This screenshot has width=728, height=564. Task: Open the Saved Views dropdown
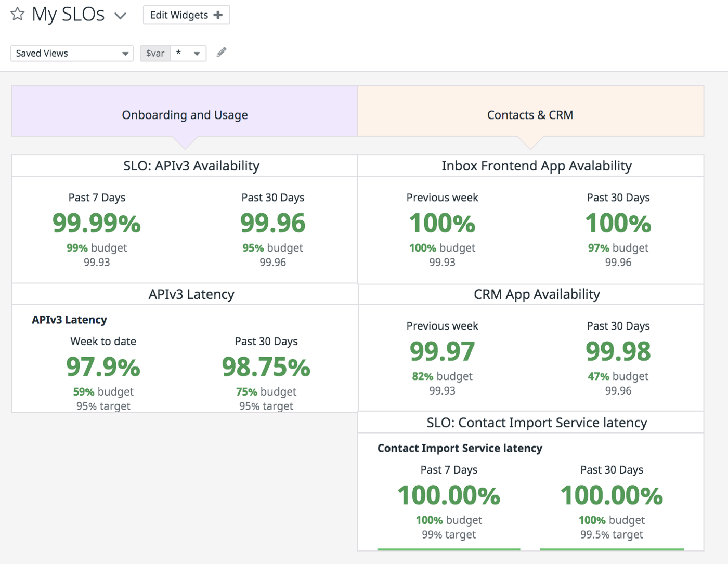[x=72, y=54]
